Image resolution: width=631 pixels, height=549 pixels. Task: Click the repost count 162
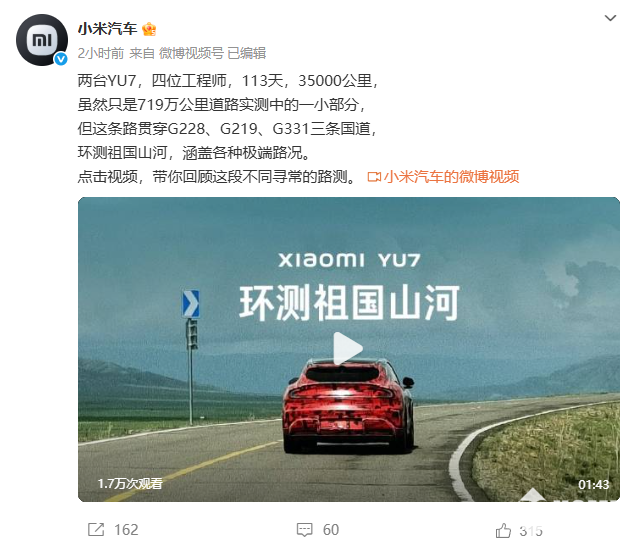coord(126,530)
